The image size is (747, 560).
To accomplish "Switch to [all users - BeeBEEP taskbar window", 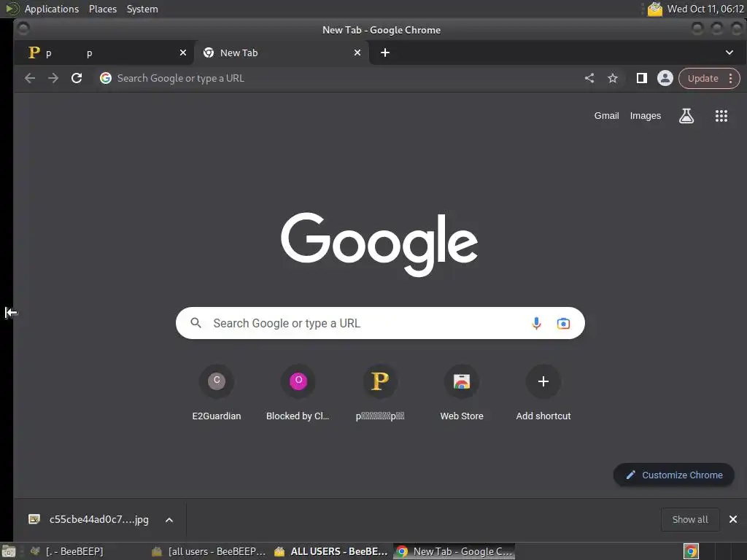I will (209, 551).
